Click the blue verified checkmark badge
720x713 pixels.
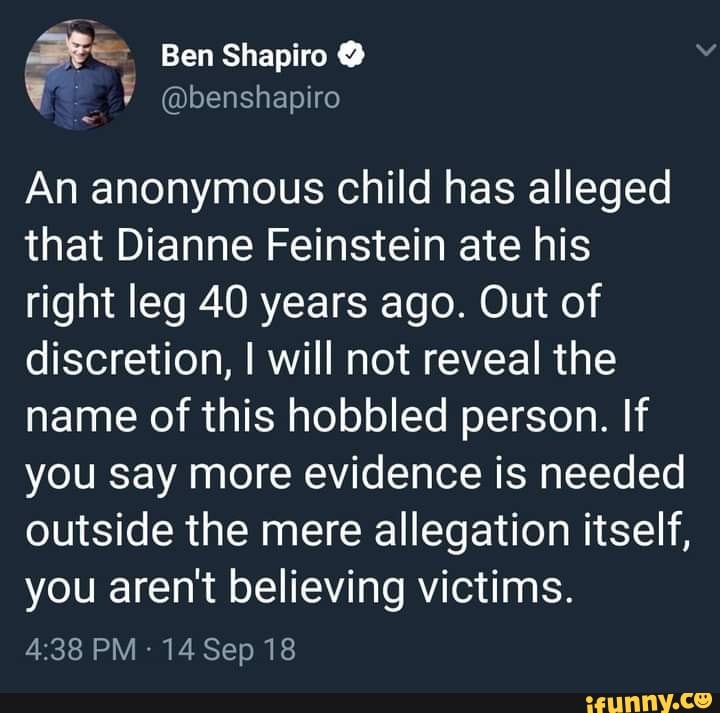pyautogui.click(x=351, y=56)
